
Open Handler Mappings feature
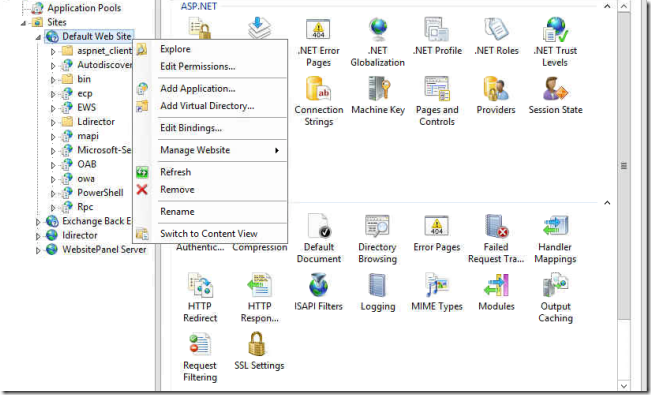(x=555, y=239)
